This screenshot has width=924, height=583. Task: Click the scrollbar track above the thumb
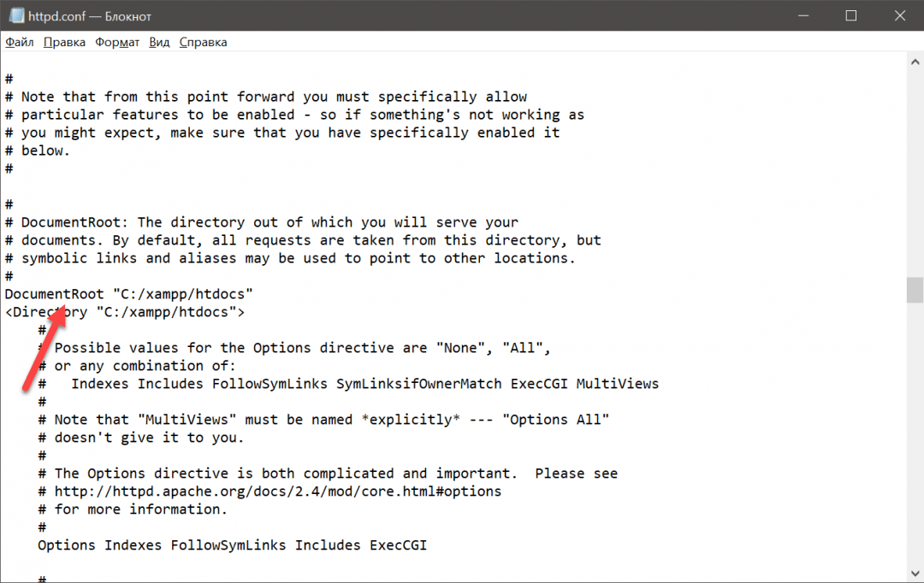pos(915,171)
